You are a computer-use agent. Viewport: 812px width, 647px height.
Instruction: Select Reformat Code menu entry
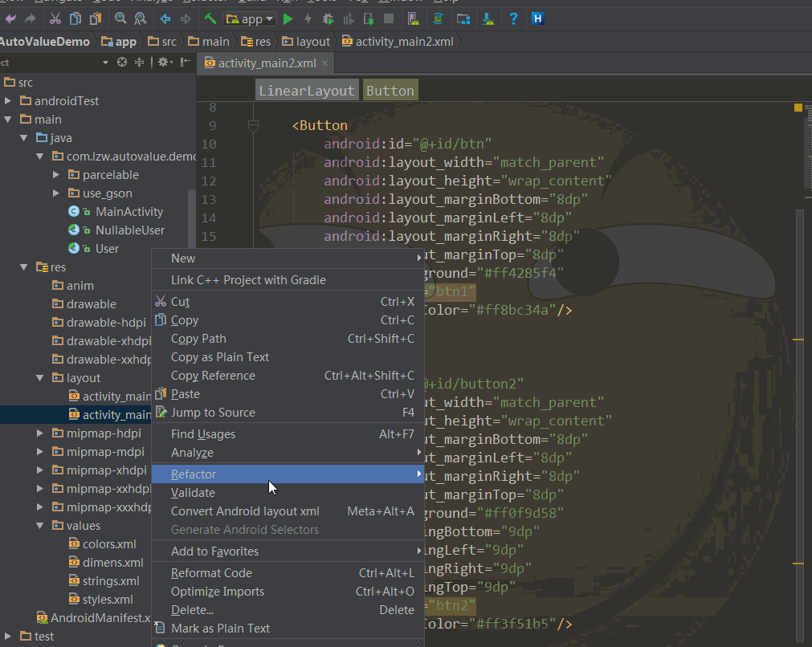[211, 573]
